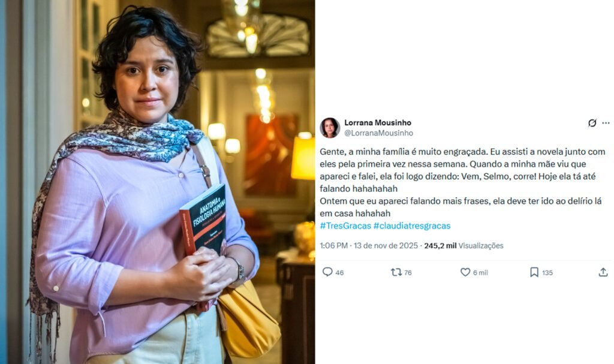Bookmark the tweet with bookmark icon
This screenshot has height=364, width=614.
pos(534,272)
